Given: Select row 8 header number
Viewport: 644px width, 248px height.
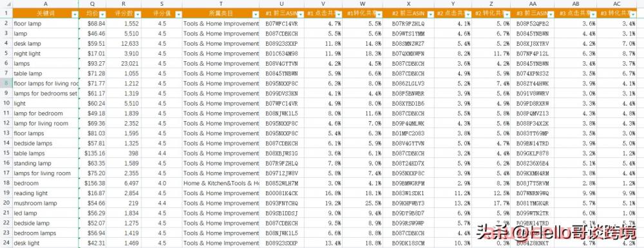Looking at the screenshot, I should click(6, 83).
